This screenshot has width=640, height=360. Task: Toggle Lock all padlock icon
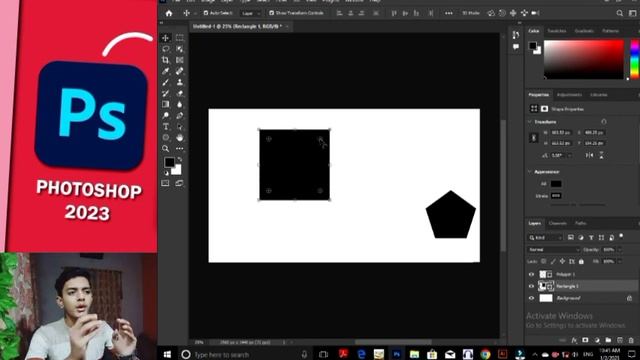(x=581, y=261)
